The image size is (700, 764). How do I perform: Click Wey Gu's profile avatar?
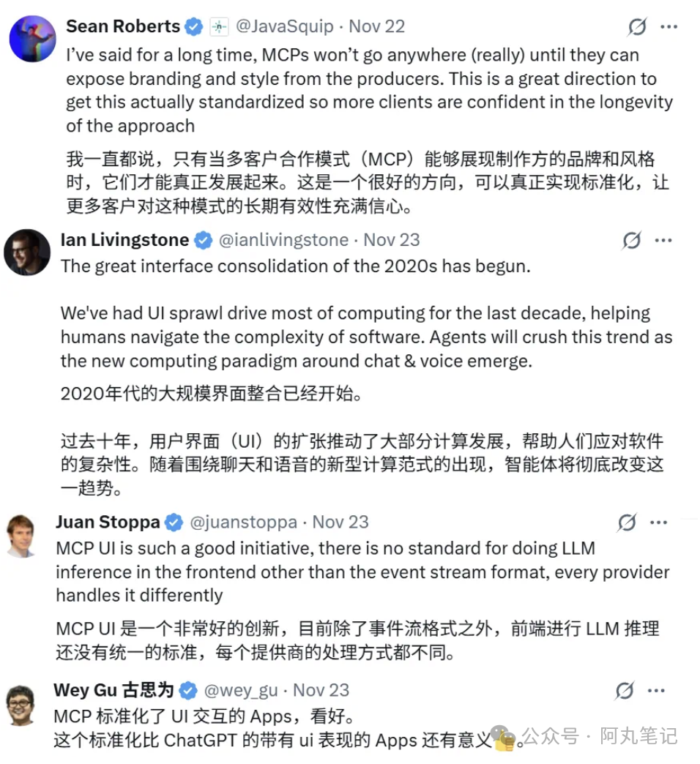point(22,703)
